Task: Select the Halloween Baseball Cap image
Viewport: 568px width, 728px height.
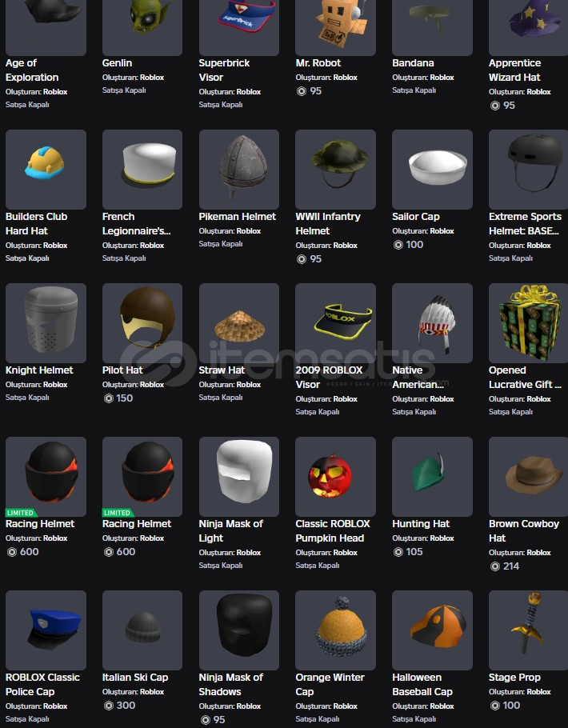Action: 432,630
